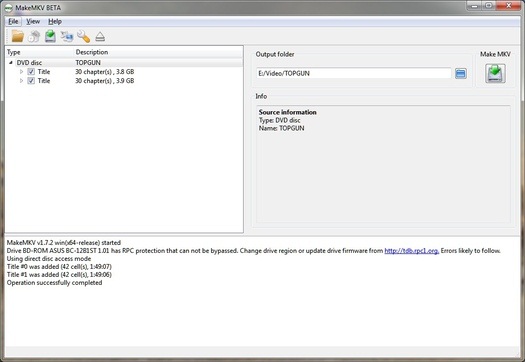Click the MakeMKV application icon in the title bar
Image resolution: width=525 pixels, height=362 pixels.
[9, 7]
